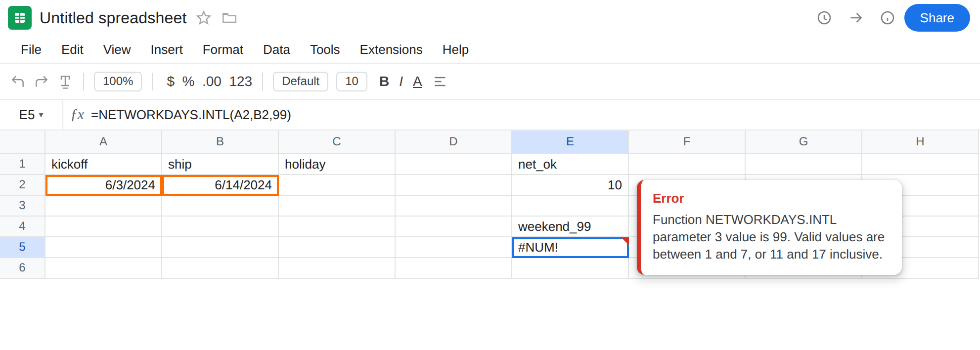Select column D header
Viewport: 980px width, 350px height.
pyautogui.click(x=453, y=141)
